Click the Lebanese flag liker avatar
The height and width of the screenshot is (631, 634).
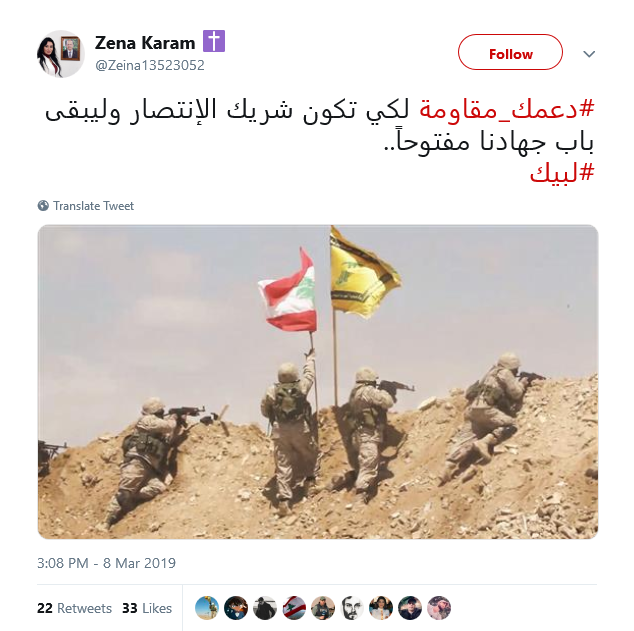(294, 608)
